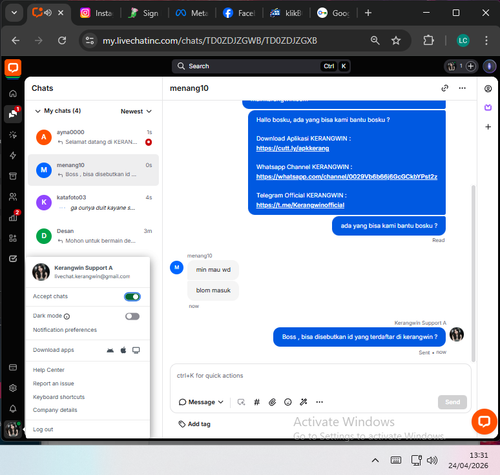500x475 pixels.
Task: Open the Chats section icon in sidebar
Action: (x=13, y=114)
